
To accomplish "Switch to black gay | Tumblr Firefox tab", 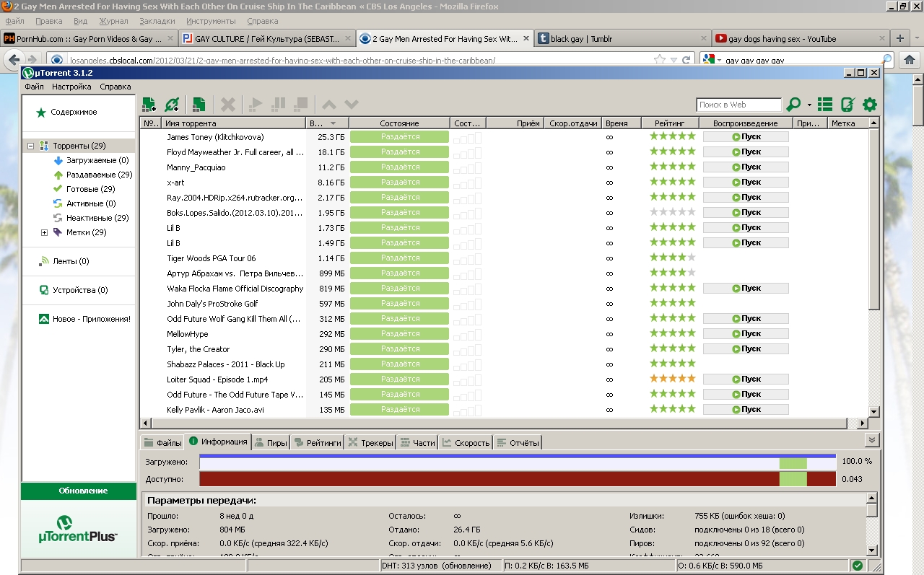I will [622, 39].
